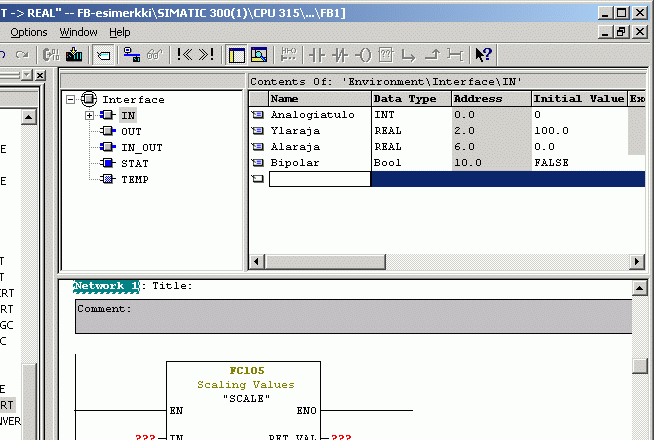Click the INT data type cell
The image size is (654, 440).
pyautogui.click(x=412, y=115)
